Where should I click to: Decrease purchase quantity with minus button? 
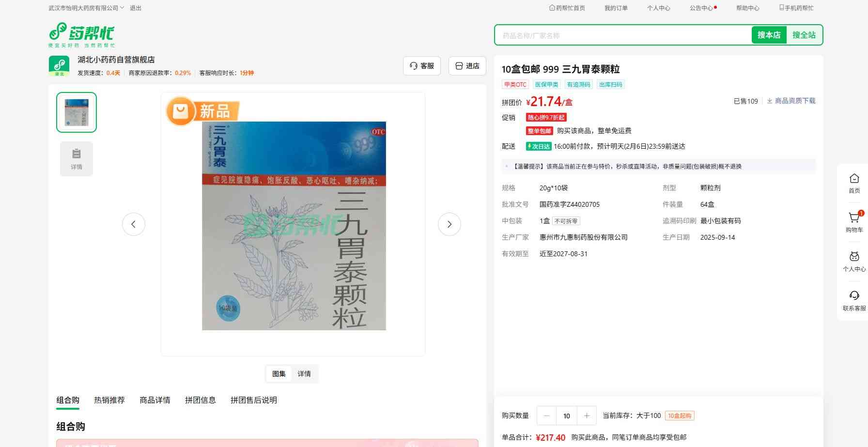point(546,416)
